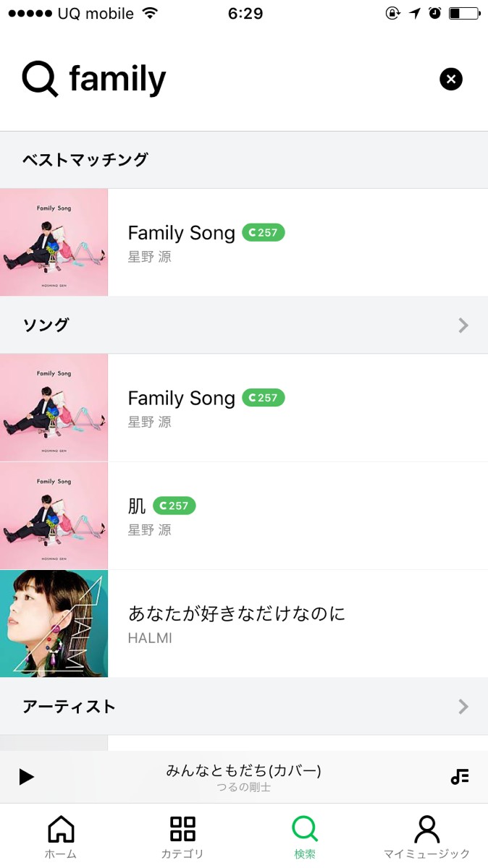Screen dimensions: 488x868
Task: Tap the coin 257 badge beside 肌
Action: 174,506
